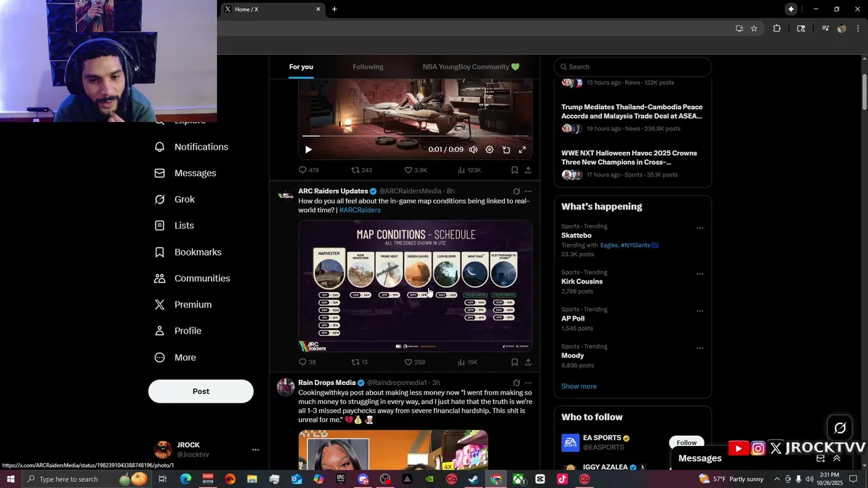The width and height of the screenshot is (868, 488).
Task: Switch to the Following tab
Action: click(368, 66)
